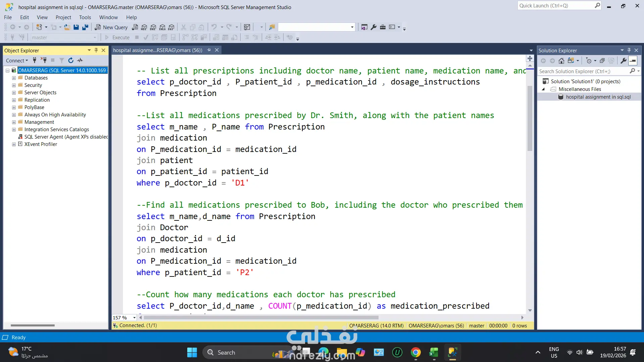The height and width of the screenshot is (362, 644).
Task: Open the Activity Monitor toolbar icon
Action: pyautogui.click(x=247, y=27)
